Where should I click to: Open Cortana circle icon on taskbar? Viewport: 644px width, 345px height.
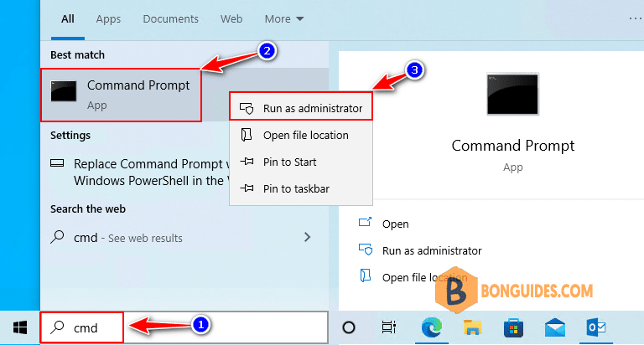(x=349, y=327)
